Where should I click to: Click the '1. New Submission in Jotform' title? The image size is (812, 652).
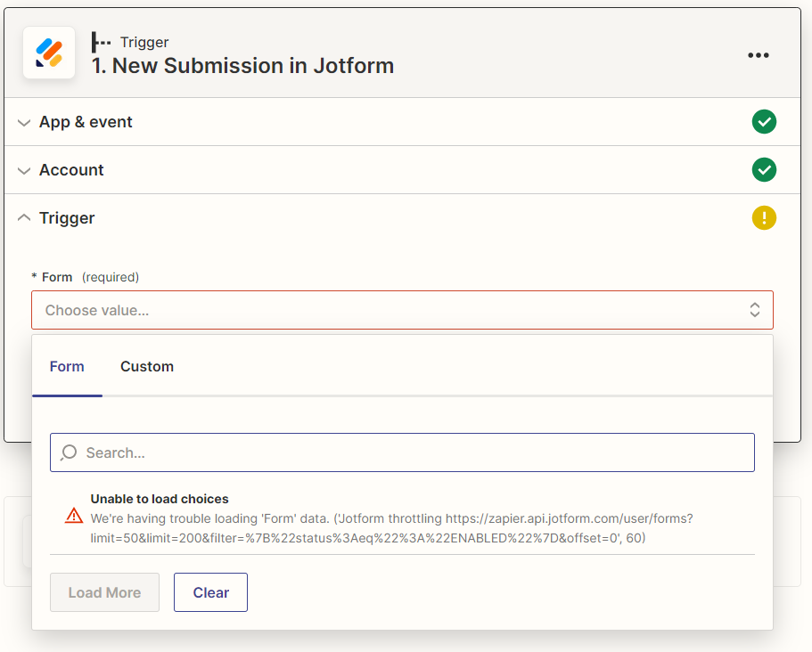tap(242, 66)
